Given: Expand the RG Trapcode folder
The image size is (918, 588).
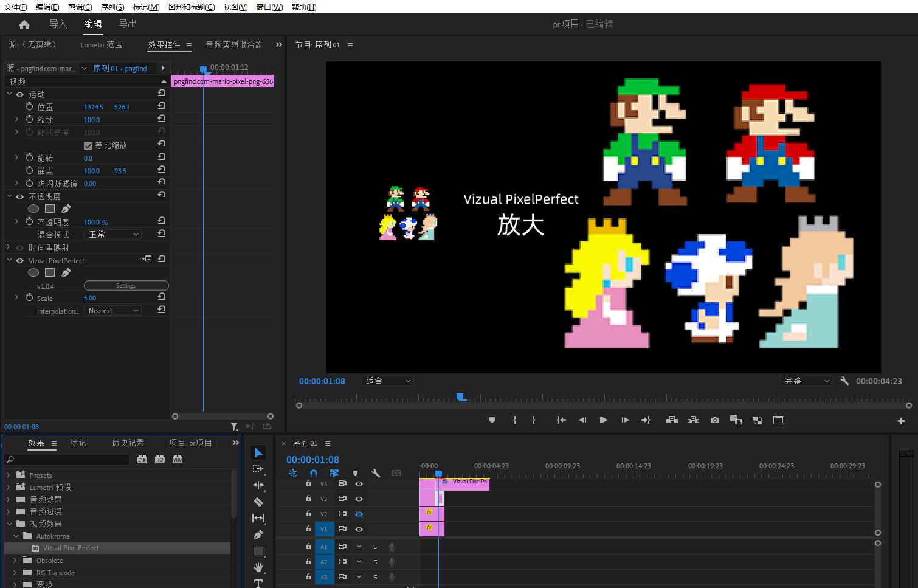Looking at the screenshot, I should 16,573.
